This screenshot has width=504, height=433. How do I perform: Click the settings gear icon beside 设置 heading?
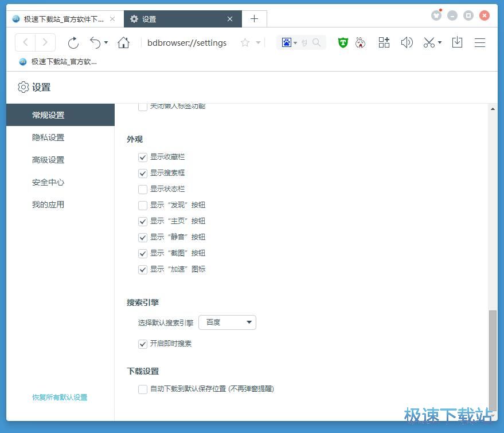click(x=23, y=87)
